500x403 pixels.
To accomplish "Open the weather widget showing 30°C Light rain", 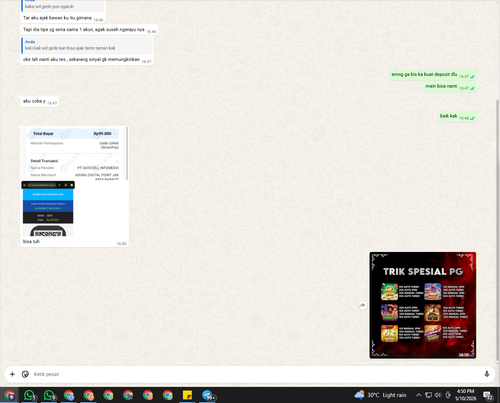I will click(380, 395).
